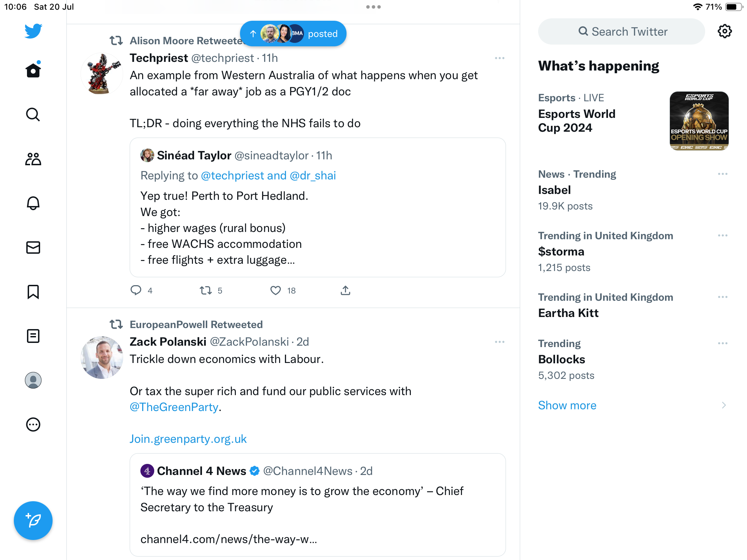Open the Home feed icon
This screenshot has width=747, height=560.
click(x=33, y=71)
